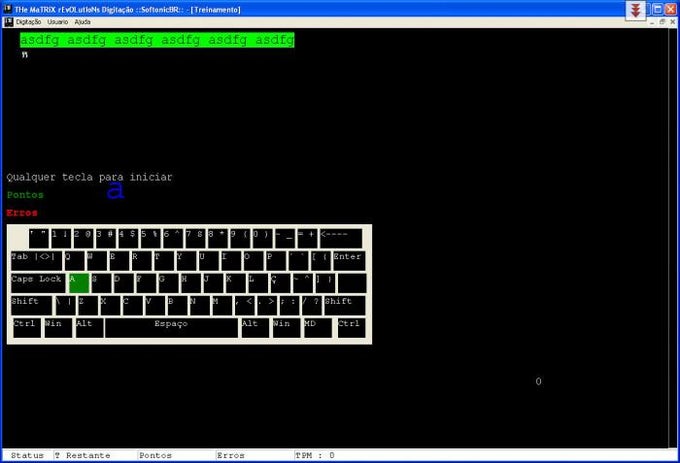Open the Digitação menu
The height and width of the screenshot is (463, 680).
28,22
